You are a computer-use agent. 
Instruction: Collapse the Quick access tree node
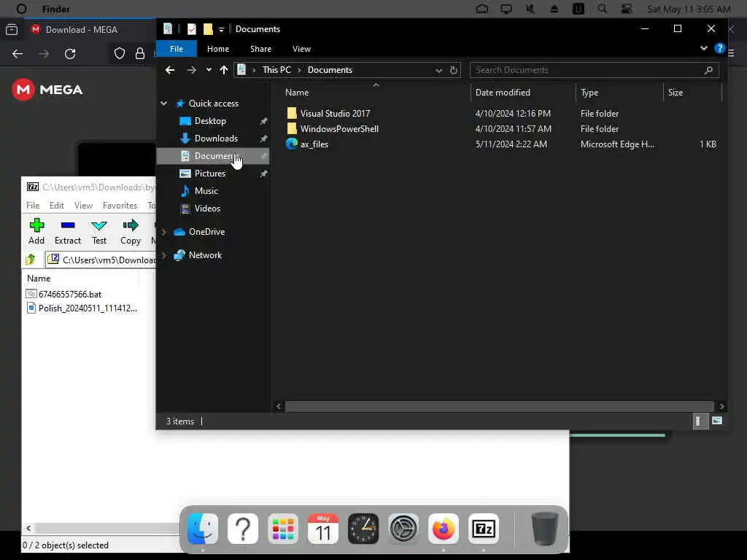pyautogui.click(x=164, y=104)
